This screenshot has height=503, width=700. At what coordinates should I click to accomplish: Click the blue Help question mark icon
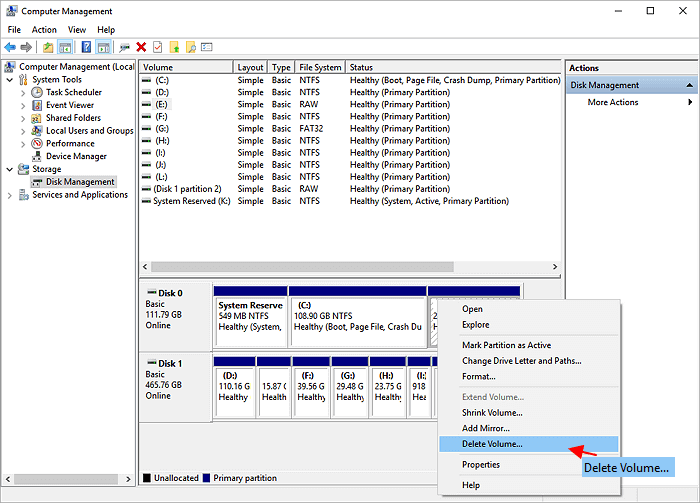point(86,47)
